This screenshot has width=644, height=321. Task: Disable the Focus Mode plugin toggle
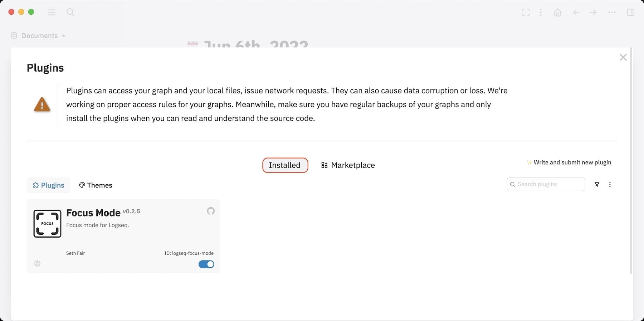pos(206,264)
